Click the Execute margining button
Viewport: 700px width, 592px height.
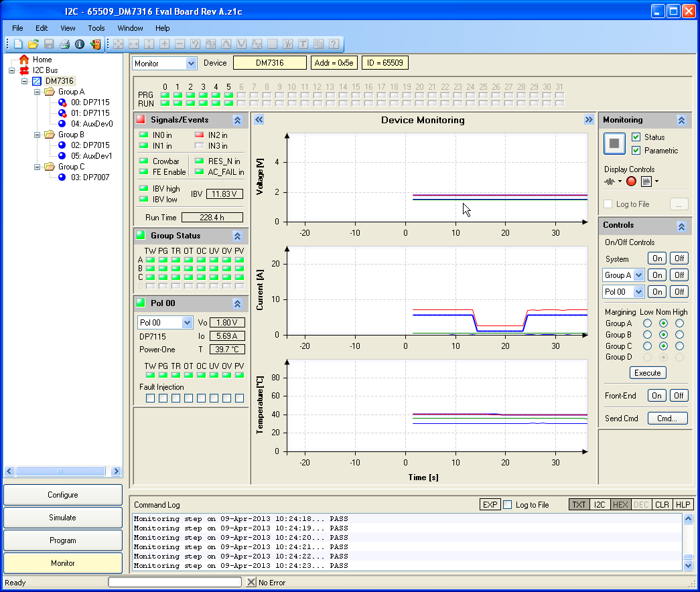[647, 373]
